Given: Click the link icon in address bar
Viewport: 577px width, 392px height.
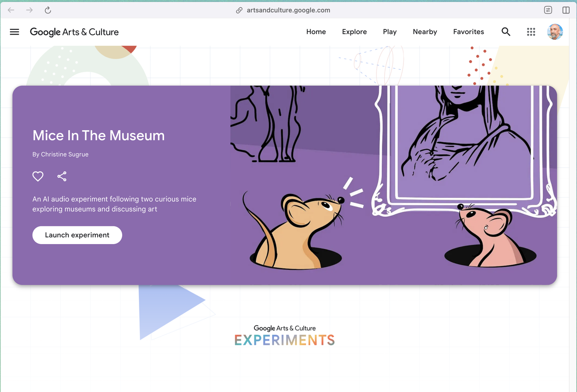Looking at the screenshot, I should [x=239, y=10].
